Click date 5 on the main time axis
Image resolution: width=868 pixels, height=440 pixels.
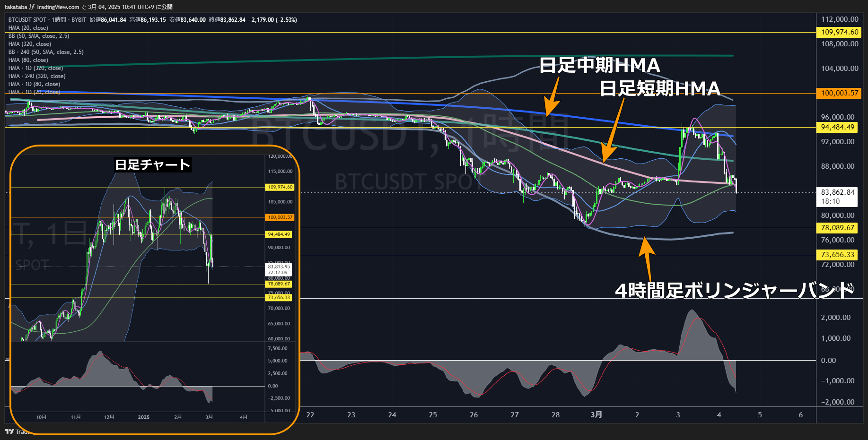pos(760,415)
